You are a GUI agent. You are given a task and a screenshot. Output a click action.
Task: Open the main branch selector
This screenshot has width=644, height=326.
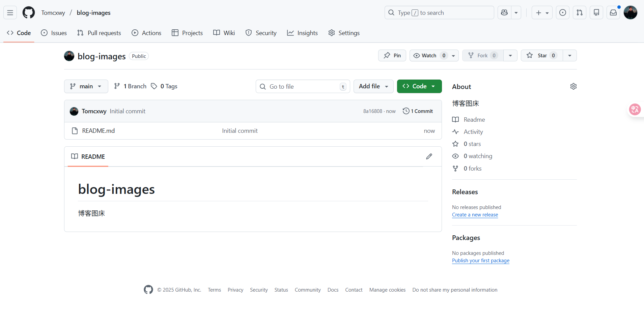(x=86, y=86)
